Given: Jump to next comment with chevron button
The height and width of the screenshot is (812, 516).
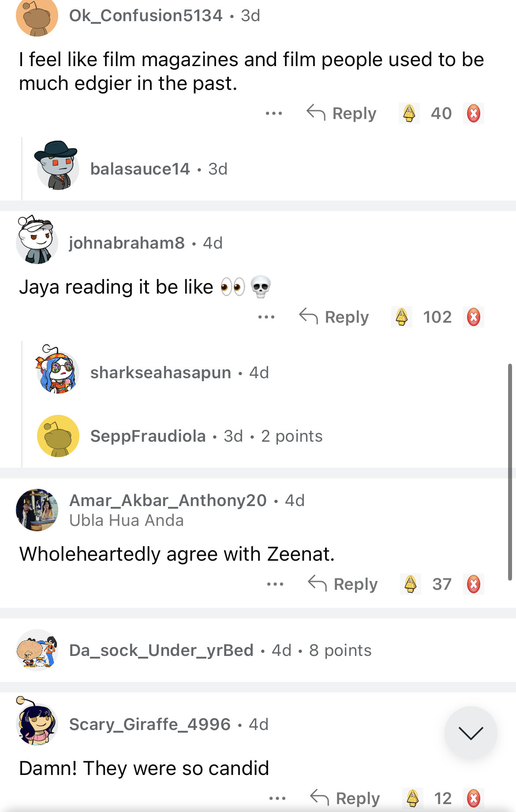Looking at the screenshot, I should coord(471,733).
